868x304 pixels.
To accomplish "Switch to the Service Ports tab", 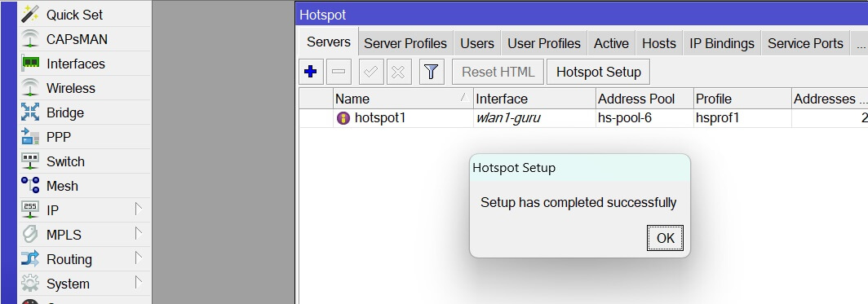I will coord(805,43).
